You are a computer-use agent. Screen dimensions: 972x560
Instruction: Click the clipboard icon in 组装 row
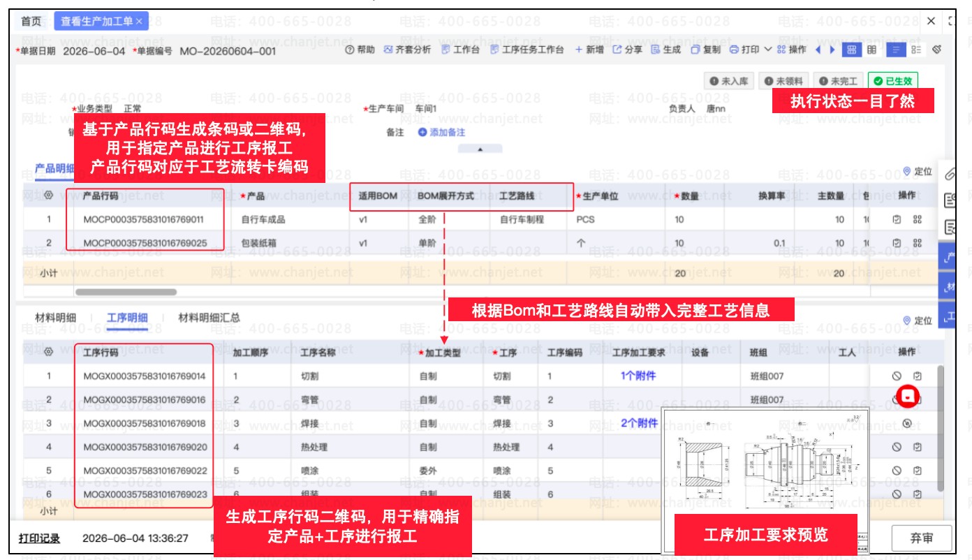point(918,494)
